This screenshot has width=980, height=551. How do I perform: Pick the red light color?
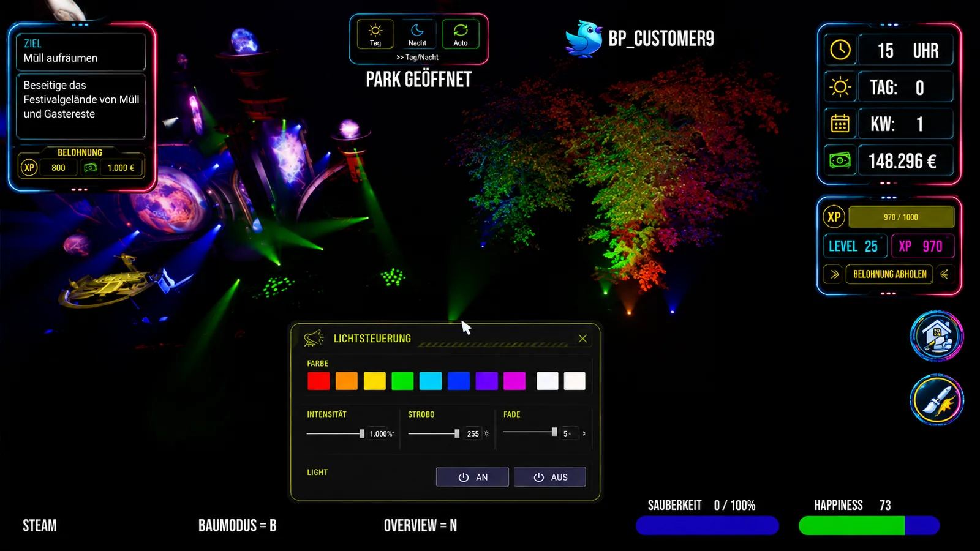click(318, 381)
